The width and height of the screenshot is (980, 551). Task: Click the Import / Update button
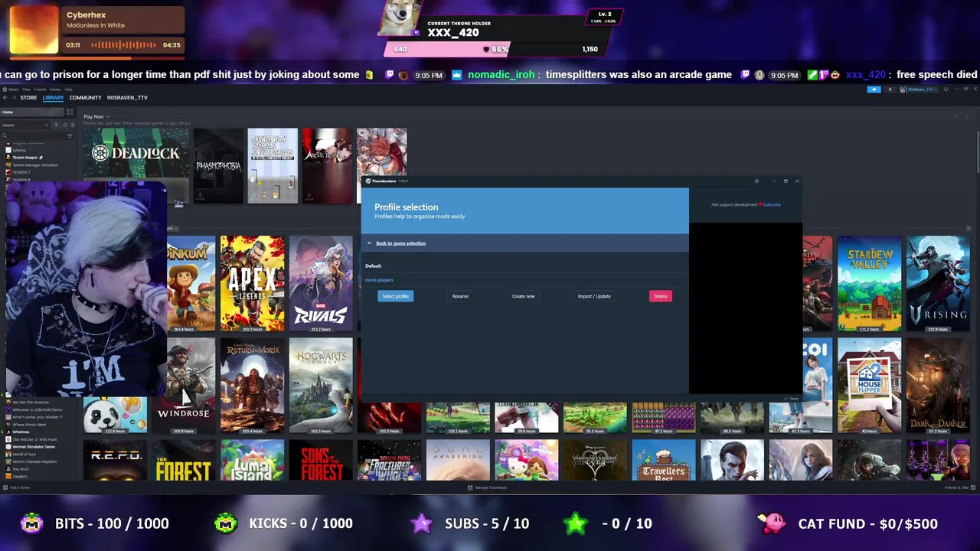pyautogui.click(x=594, y=296)
